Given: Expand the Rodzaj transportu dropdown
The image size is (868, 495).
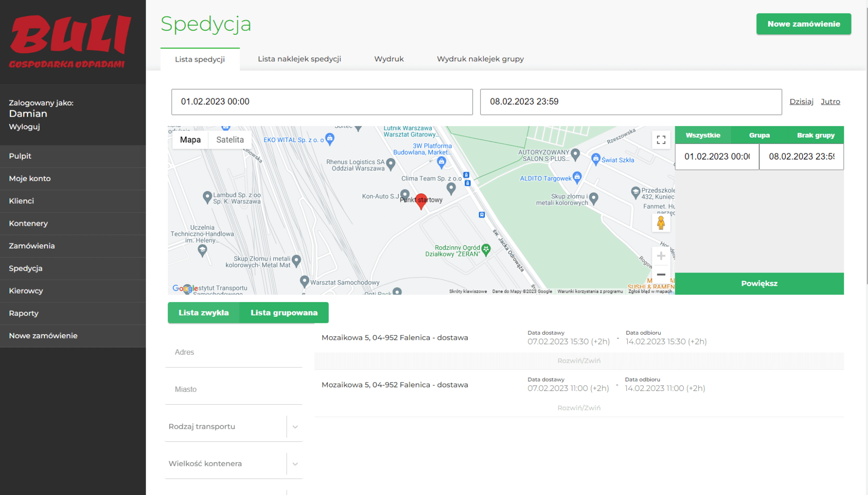Looking at the screenshot, I should 295,427.
